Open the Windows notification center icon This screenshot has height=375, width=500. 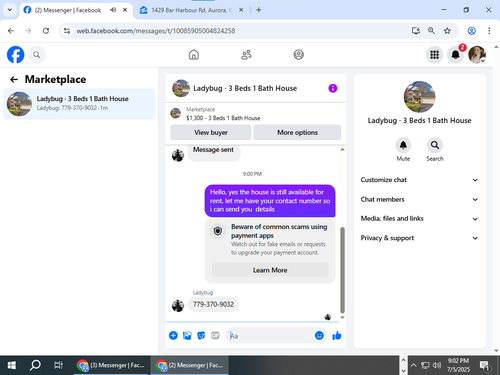tap(484, 365)
